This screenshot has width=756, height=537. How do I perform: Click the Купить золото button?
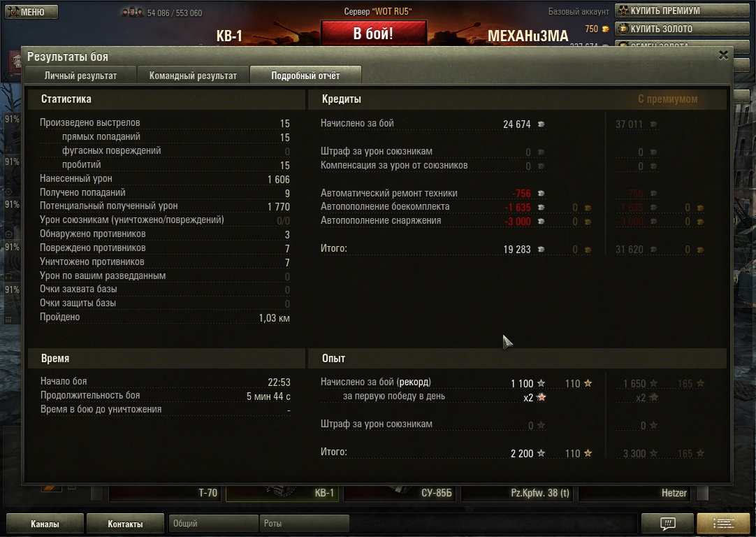[x=682, y=29]
